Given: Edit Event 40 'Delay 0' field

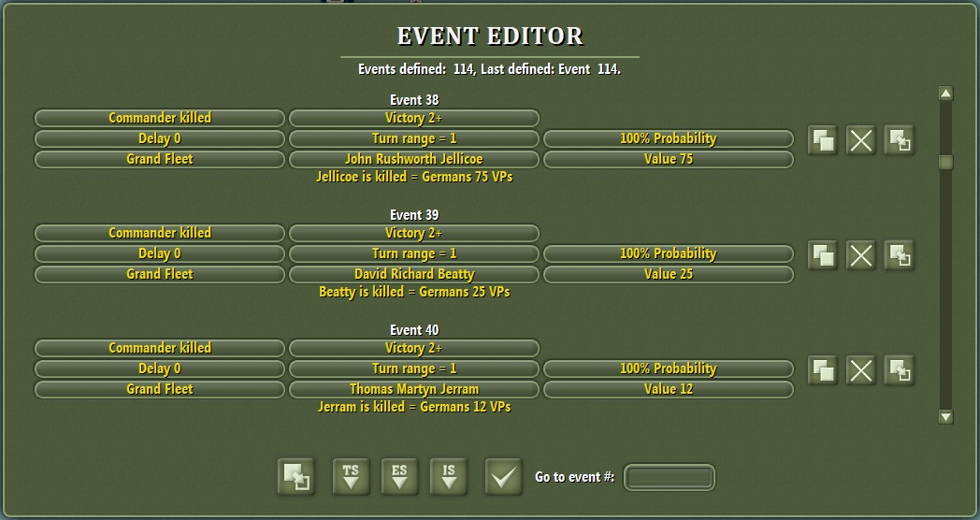Looking at the screenshot, I should 159,368.
